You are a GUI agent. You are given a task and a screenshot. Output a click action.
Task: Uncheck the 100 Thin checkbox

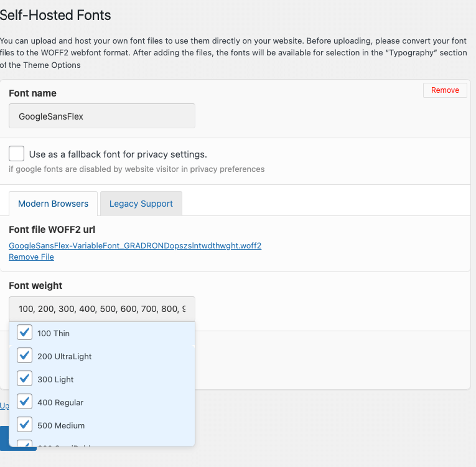click(x=25, y=333)
